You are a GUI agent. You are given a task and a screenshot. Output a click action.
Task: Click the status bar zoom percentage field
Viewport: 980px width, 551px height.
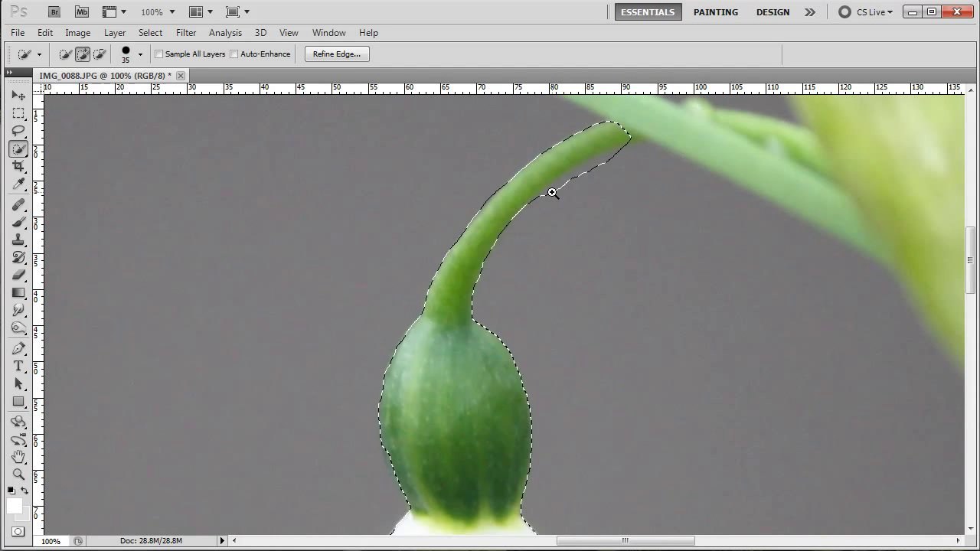(51, 541)
